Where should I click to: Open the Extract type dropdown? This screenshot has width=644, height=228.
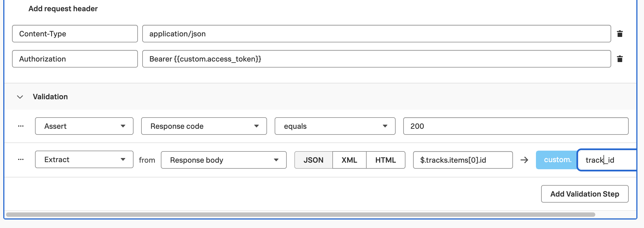coord(84,159)
